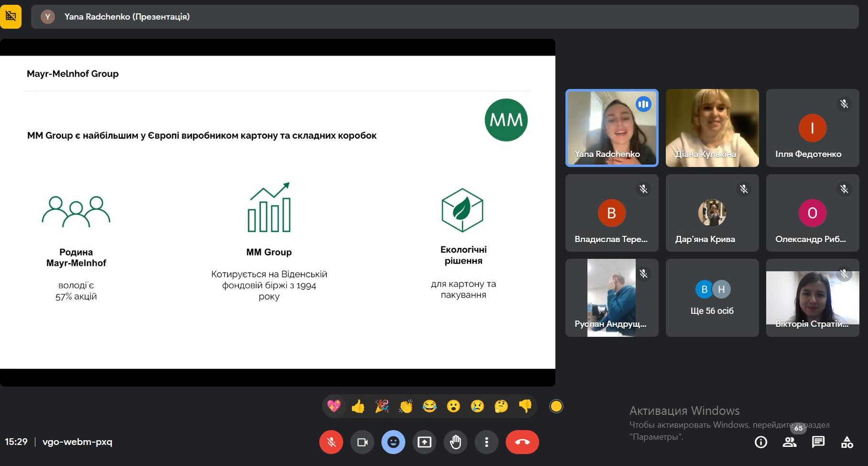Toggle the emoji reactions bar

393,442
